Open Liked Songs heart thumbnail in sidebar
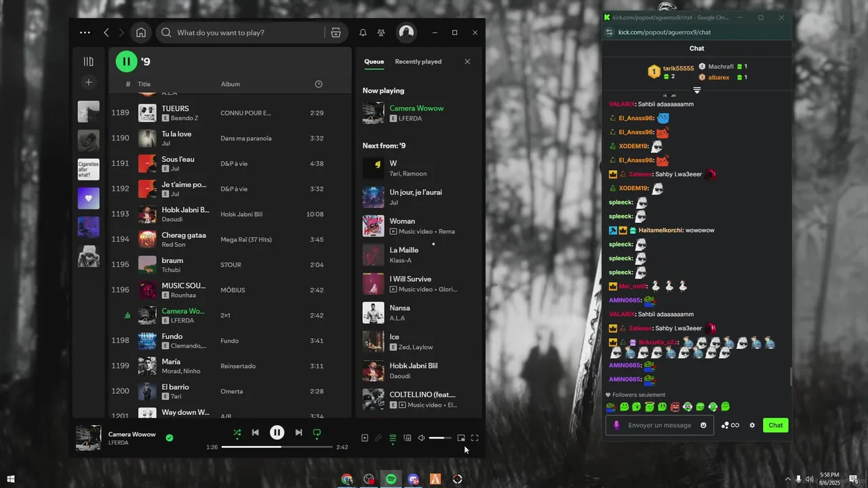Image resolution: width=868 pixels, height=488 pixels. click(88, 198)
